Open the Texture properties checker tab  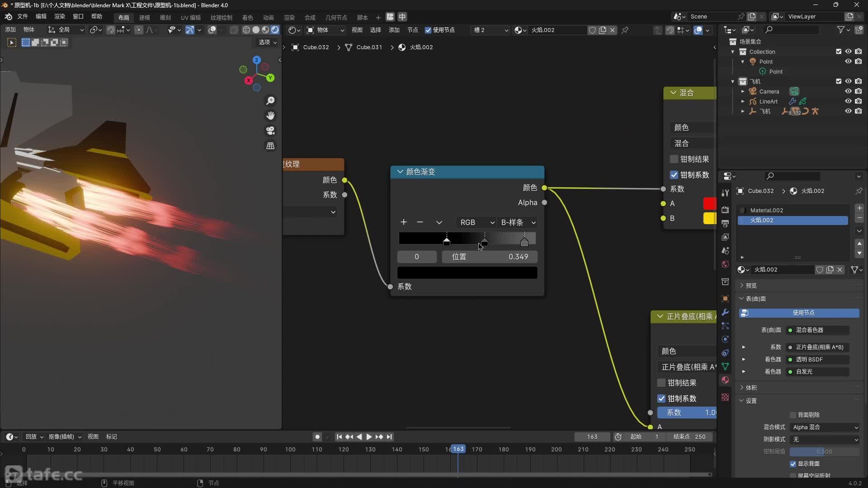(725, 397)
